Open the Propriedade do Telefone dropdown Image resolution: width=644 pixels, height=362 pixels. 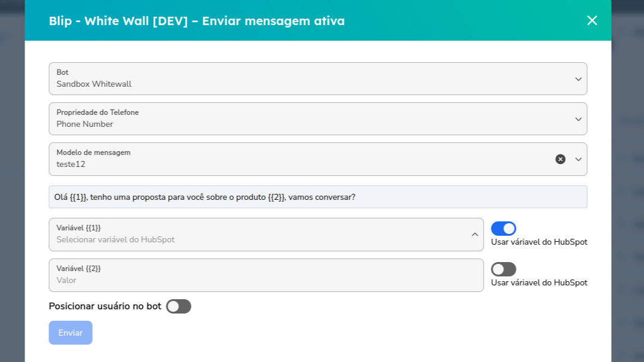[317, 118]
